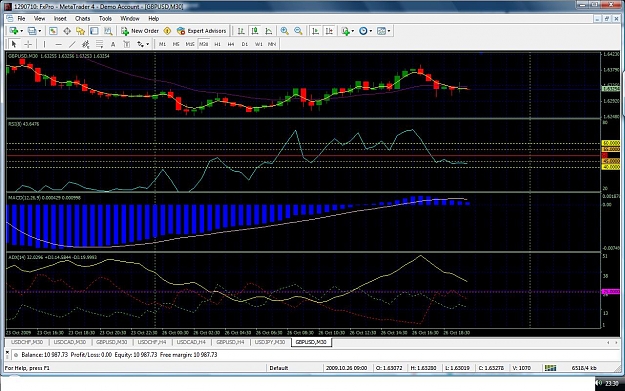The image size is (625, 391).
Task: Switch timeframe to W1
Action: pyautogui.click(x=259, y=44)
